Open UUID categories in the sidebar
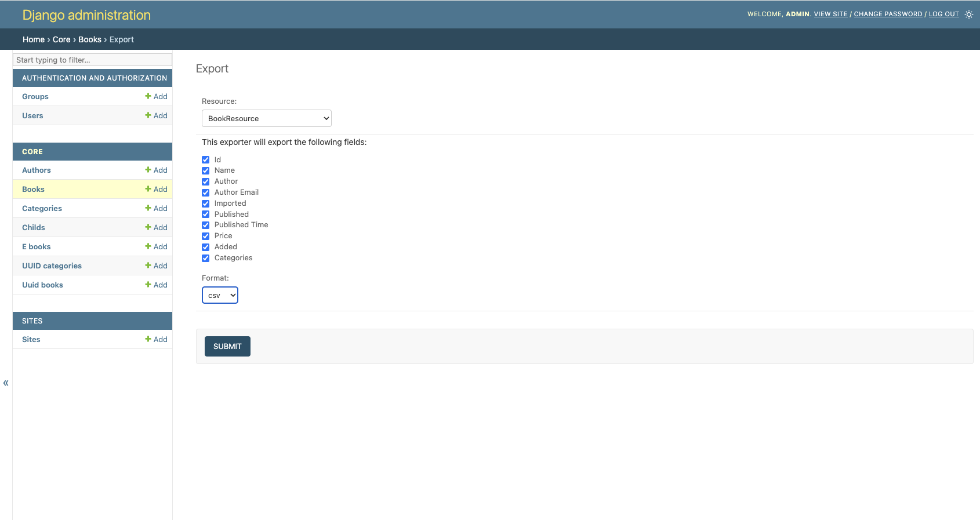 52,266
